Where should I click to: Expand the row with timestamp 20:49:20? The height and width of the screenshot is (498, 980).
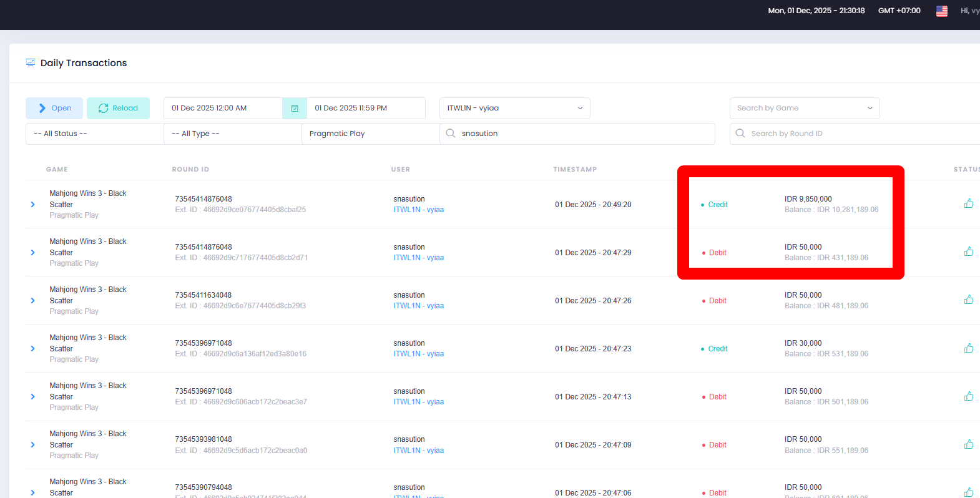(x=33, y=205)
